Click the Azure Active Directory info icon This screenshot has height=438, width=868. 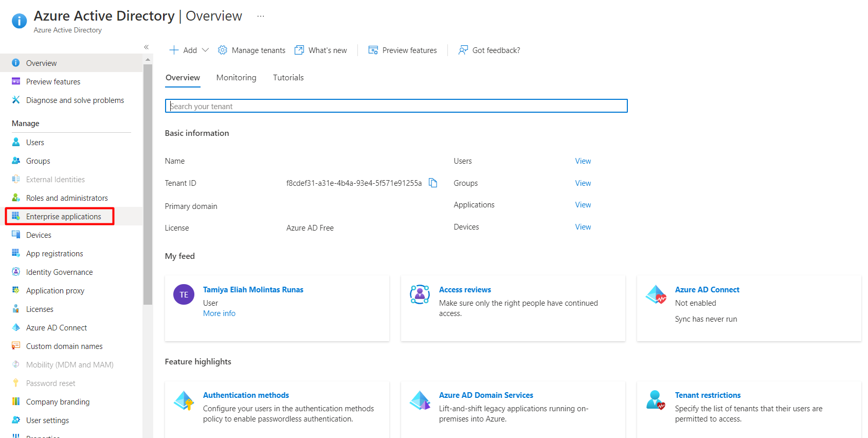(x=19, y=21)
